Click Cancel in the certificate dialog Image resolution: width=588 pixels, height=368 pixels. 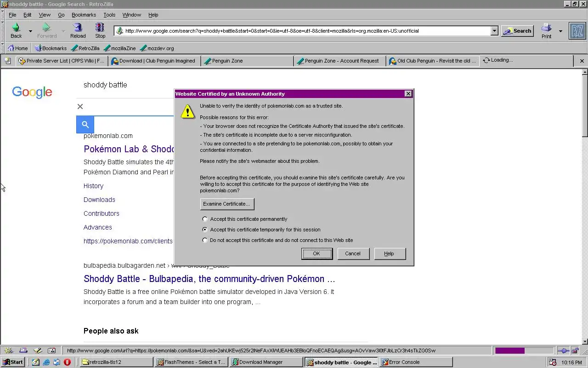pyautogui.click(x=353, y=253)
